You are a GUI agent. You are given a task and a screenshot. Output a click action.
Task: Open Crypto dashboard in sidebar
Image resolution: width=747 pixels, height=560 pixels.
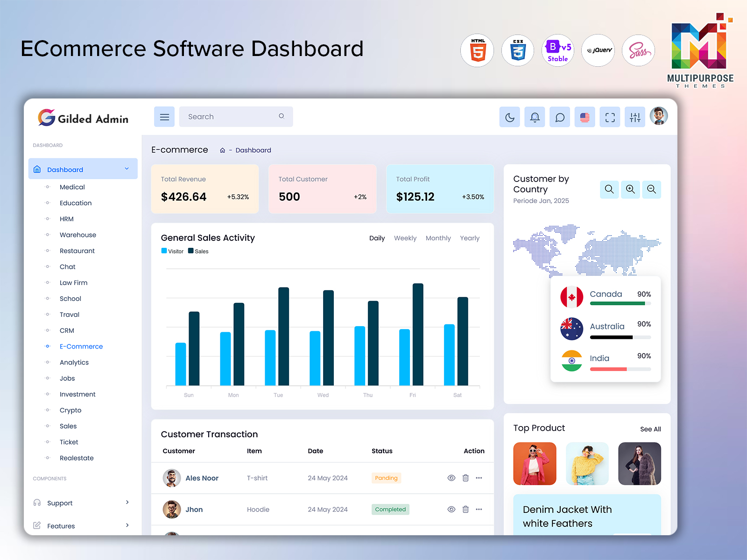click(70, 410)
